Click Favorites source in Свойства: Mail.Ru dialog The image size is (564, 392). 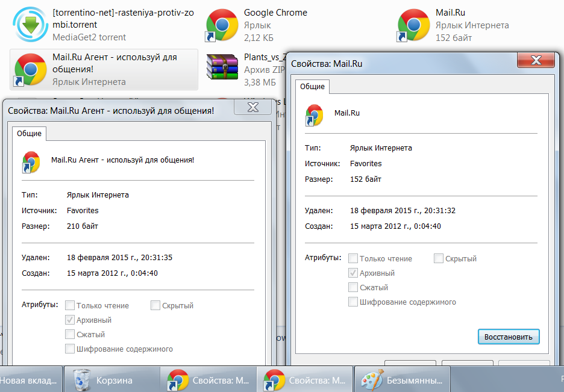[366, 163]
